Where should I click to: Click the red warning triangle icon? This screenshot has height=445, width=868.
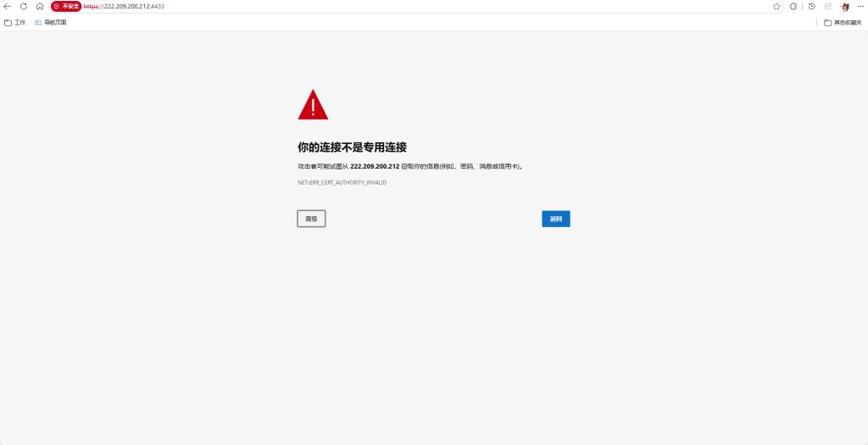click(x=313, y=104)
